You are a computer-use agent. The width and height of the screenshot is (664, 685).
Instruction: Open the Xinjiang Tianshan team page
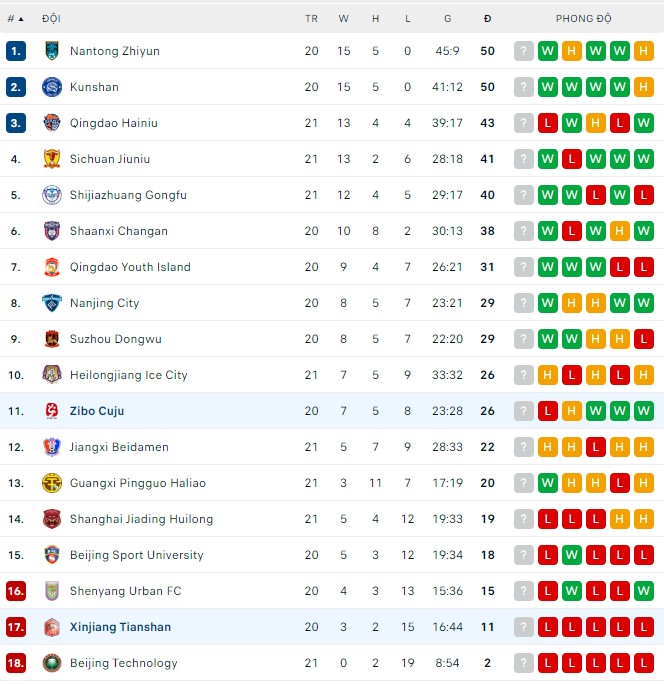pyautogui.click(x=120, y=627)
